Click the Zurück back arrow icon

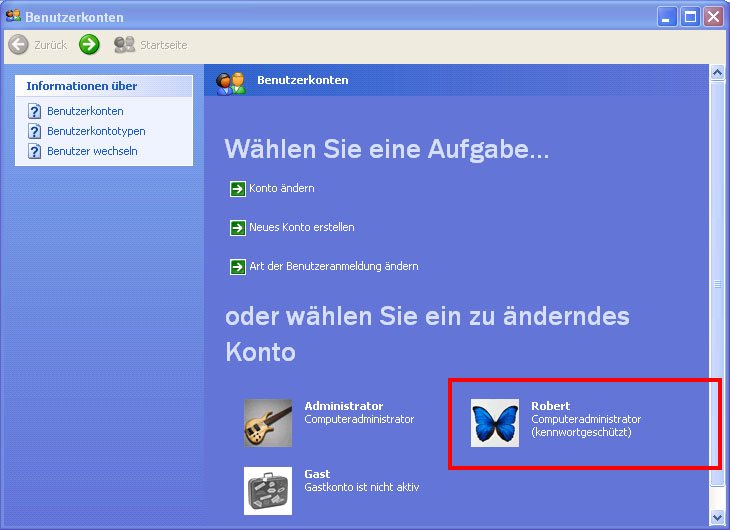[18, 44]
